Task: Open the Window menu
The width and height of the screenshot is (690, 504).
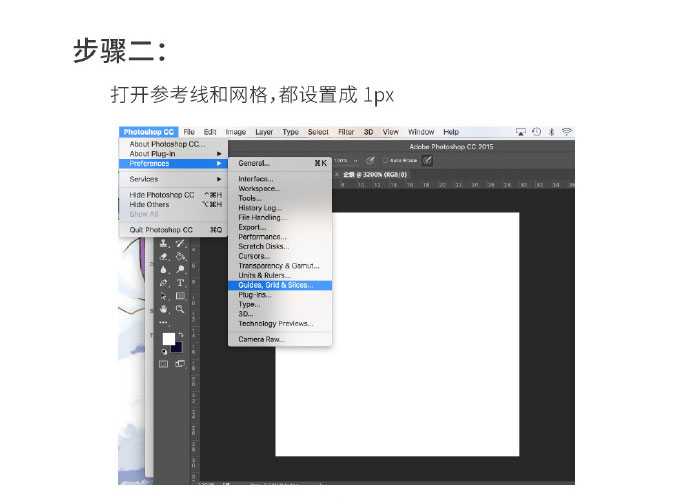Action: (x=421, y=132)
